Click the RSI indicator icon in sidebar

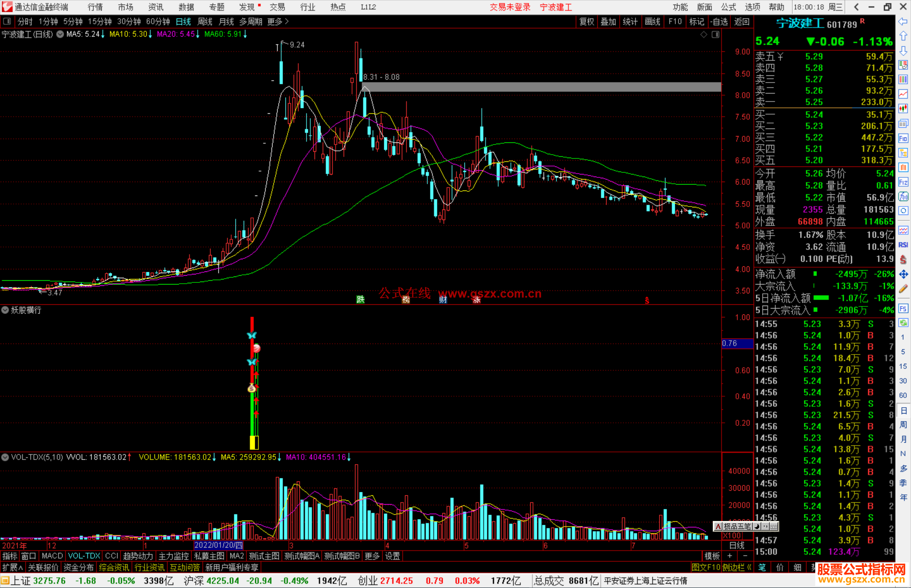click(903, 245)
